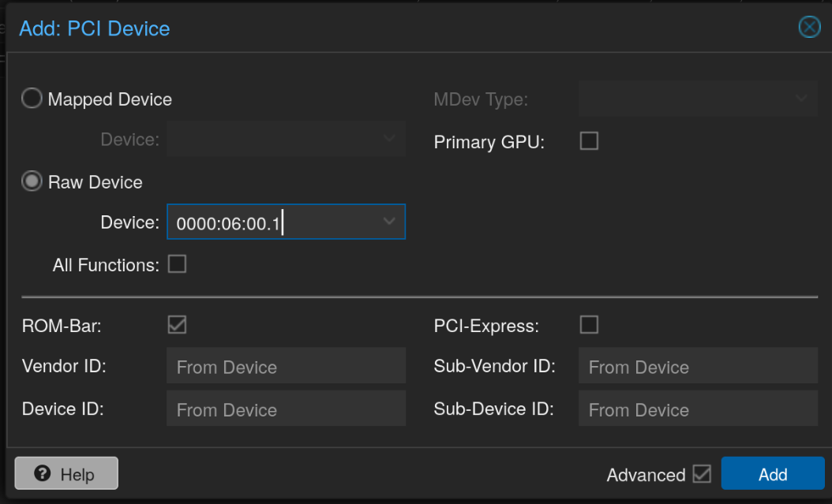Click the Device ID input field
Viewport: 832px width, 504px height.
(286, 408)
